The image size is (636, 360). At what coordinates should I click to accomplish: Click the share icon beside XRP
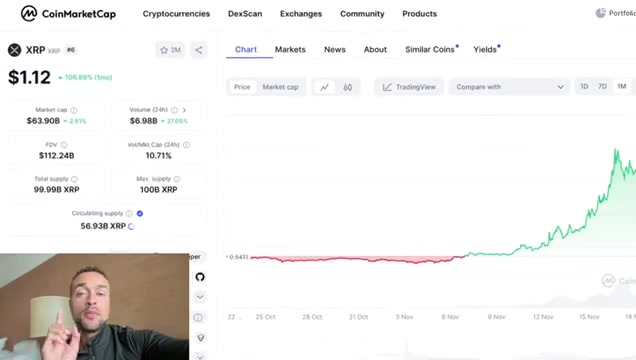199,50
